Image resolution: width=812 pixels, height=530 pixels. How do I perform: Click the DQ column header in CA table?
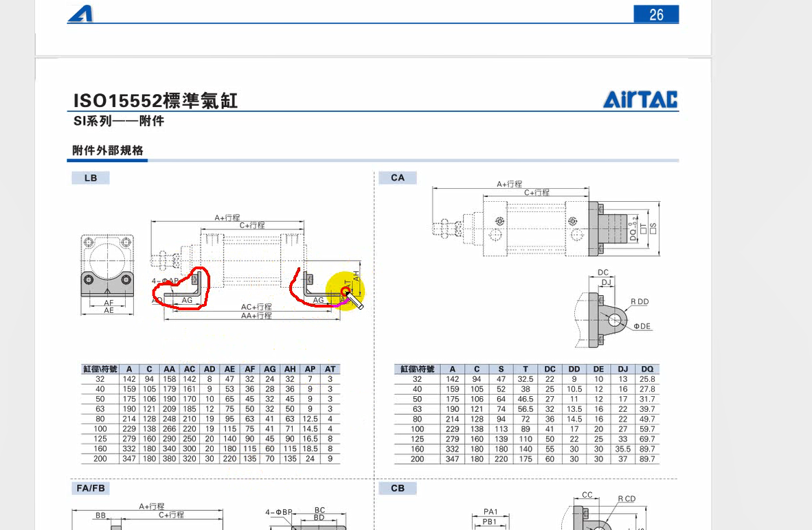(647, 369)
